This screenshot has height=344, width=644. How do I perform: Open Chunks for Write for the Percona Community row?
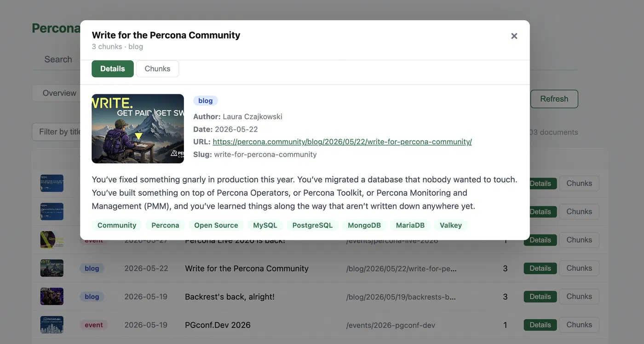point(579,268)
